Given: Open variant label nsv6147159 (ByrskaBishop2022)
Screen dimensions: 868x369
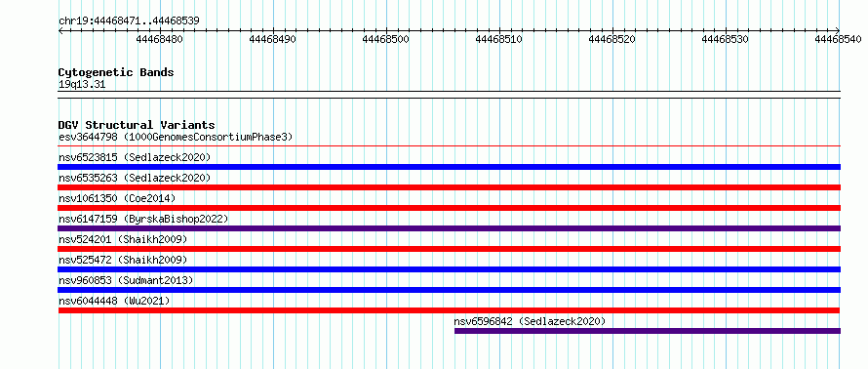Looking at the screenshot, I should pos(143,219).
